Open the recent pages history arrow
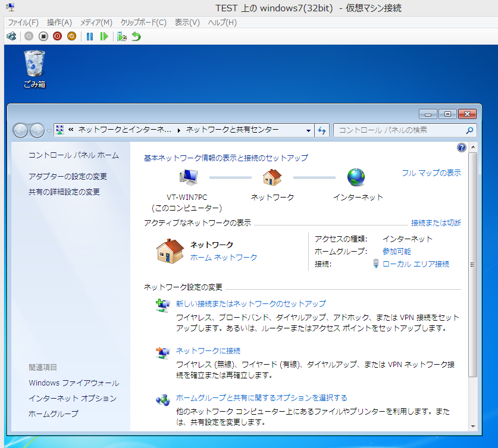Screen dimensions: 498x448 coord(49,130)
